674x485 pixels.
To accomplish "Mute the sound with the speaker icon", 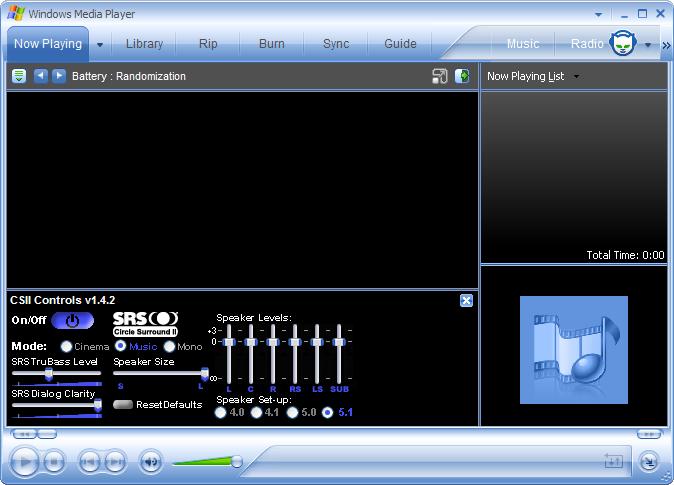I will click(x=151, y=462).
